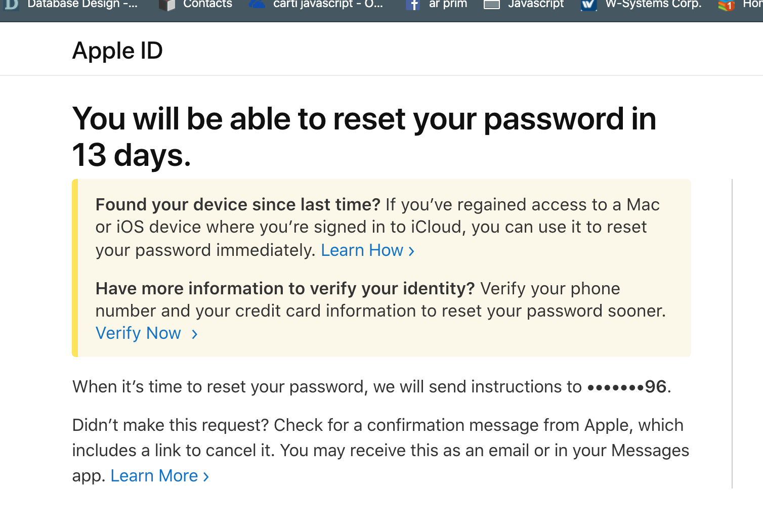The height and width of the screenshot is (532, 763).
Task: Click the OneDrive cloud bookmark icon
Action: click(x=257, y=5)
